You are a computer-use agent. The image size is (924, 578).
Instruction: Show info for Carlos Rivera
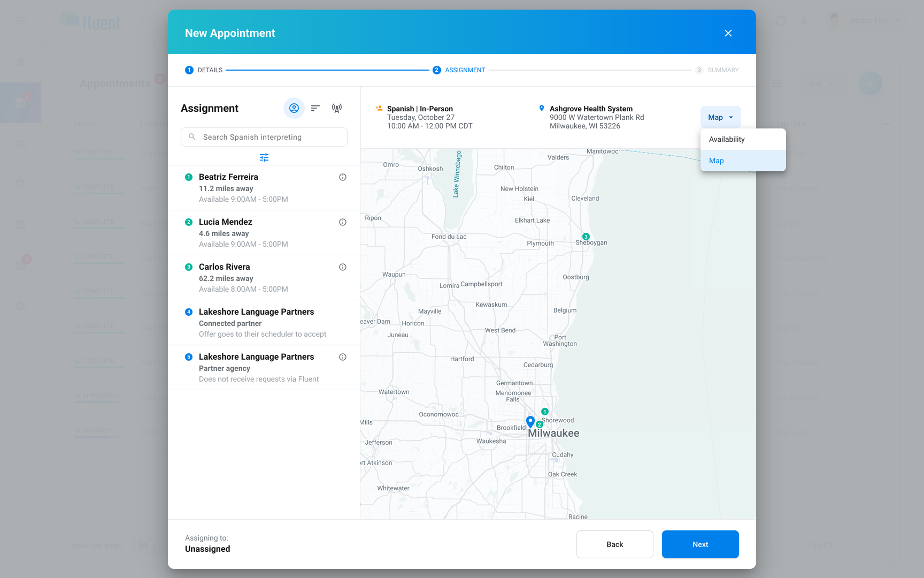tap(343, 267)
